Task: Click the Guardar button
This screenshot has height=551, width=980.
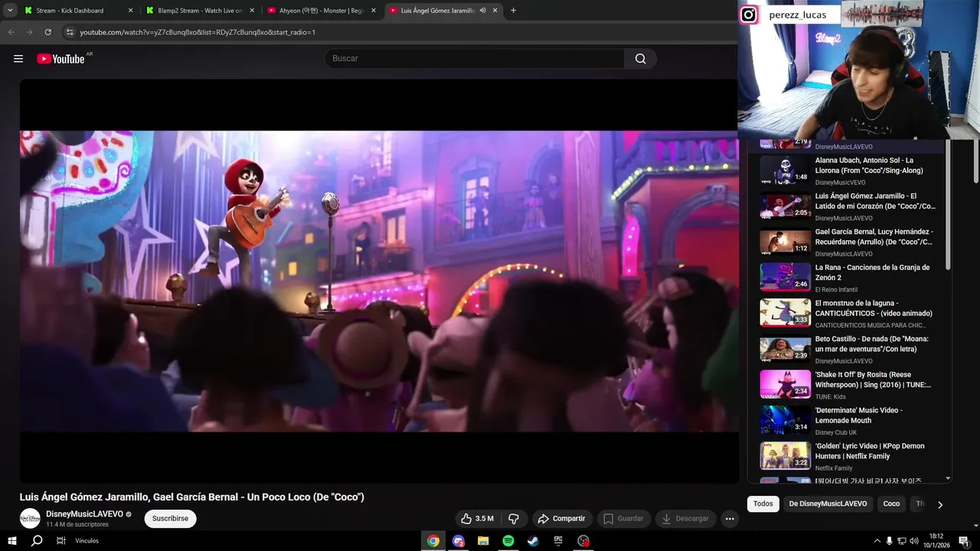Action: 623,519
